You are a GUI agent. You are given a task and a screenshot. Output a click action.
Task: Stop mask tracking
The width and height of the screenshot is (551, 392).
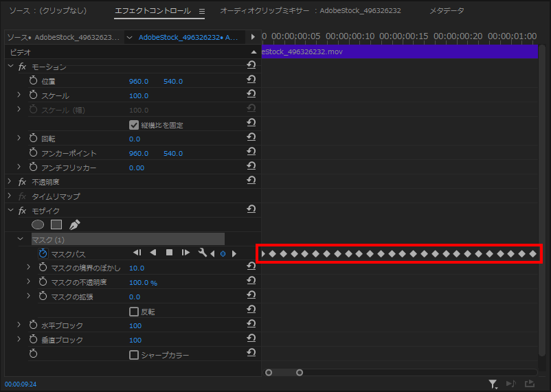tap(170, 253)
